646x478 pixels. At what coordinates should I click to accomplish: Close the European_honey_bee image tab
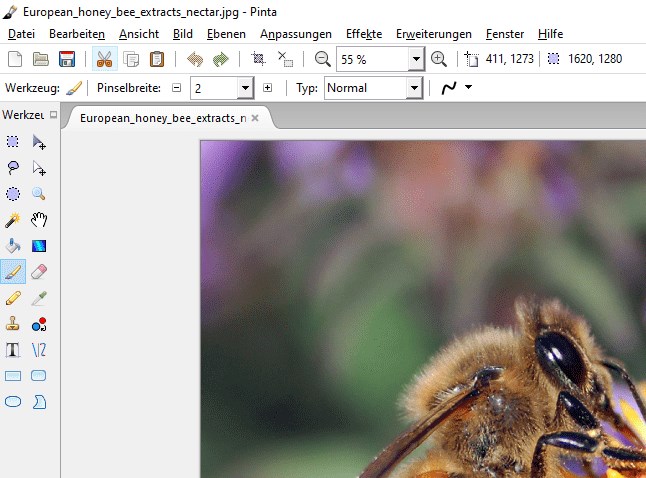(x=255, y=118)
